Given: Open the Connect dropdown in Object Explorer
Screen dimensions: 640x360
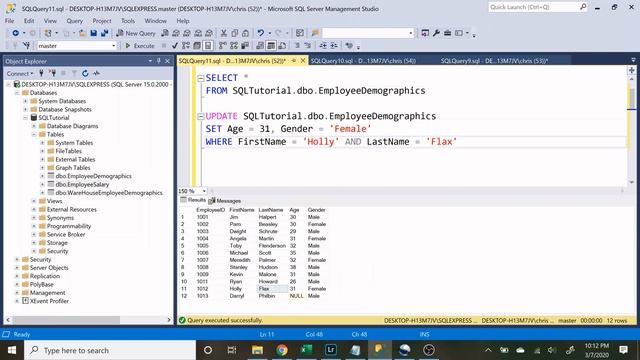Looking at the screenshot, I should tap(19, 73).
